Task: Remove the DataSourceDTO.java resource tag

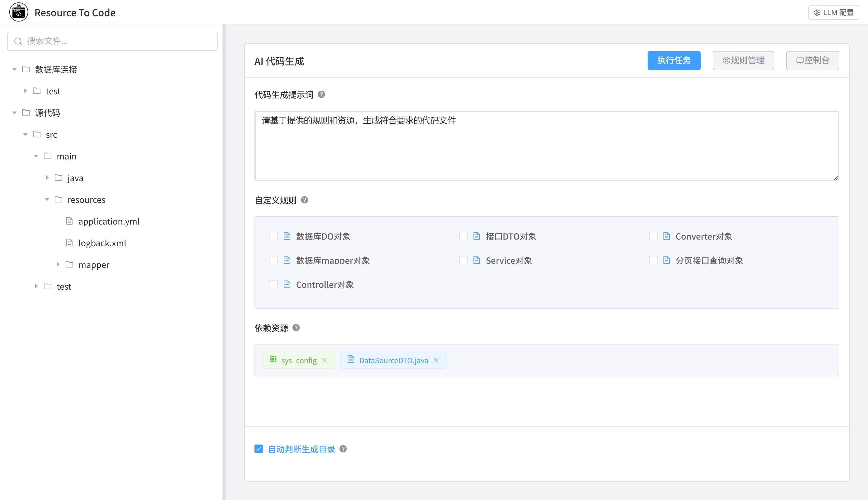Action: tap(436, 360)
